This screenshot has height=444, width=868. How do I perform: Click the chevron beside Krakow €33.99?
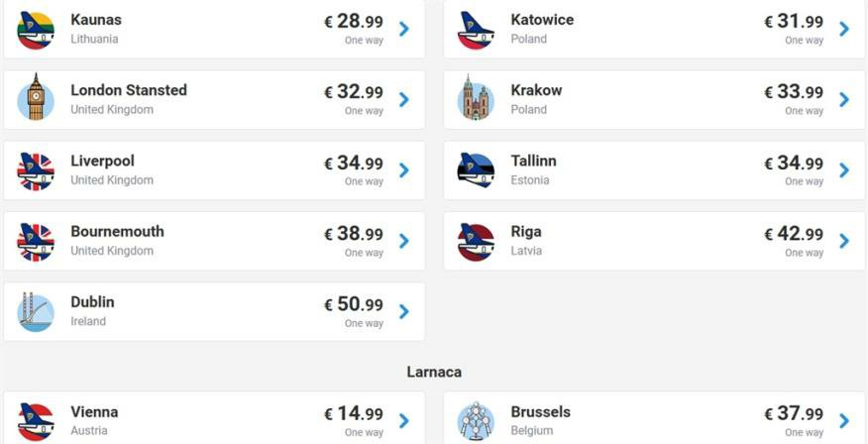(x=844, y=99)
